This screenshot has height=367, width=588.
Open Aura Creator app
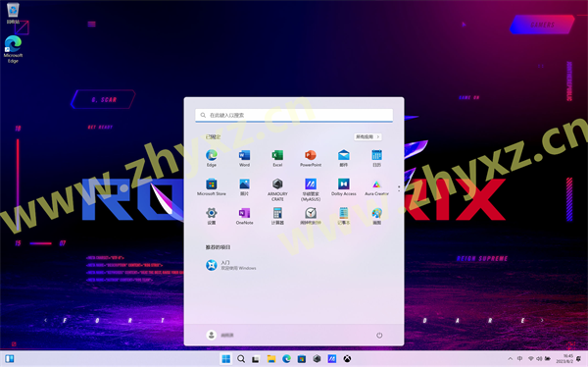376,186
